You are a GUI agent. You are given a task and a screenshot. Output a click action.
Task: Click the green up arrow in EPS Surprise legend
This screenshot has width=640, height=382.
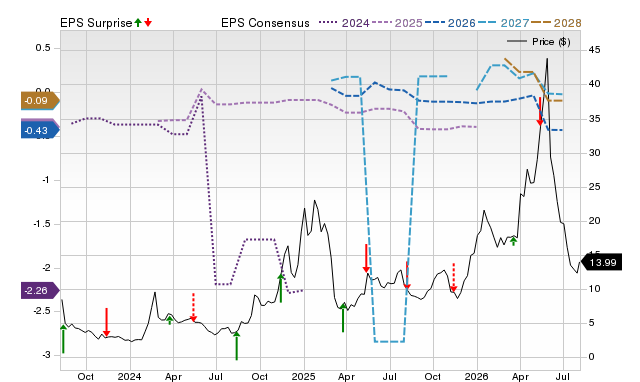coord(138,22)
